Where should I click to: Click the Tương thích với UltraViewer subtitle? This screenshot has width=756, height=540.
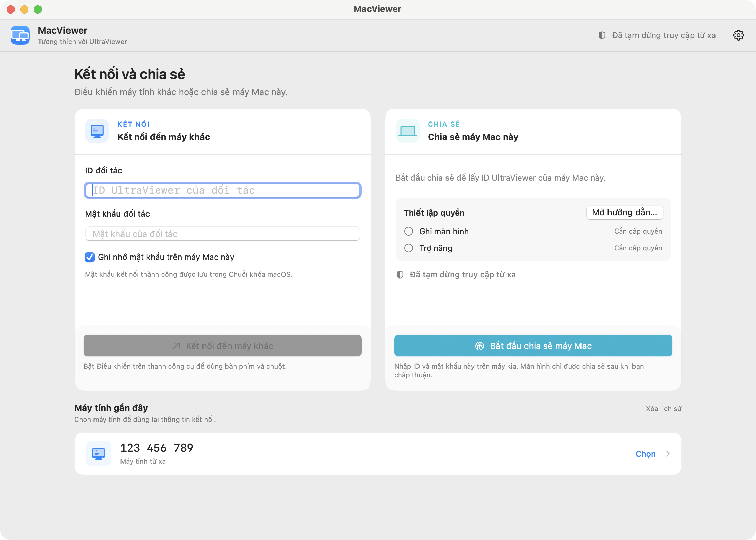tap(82, 42)
